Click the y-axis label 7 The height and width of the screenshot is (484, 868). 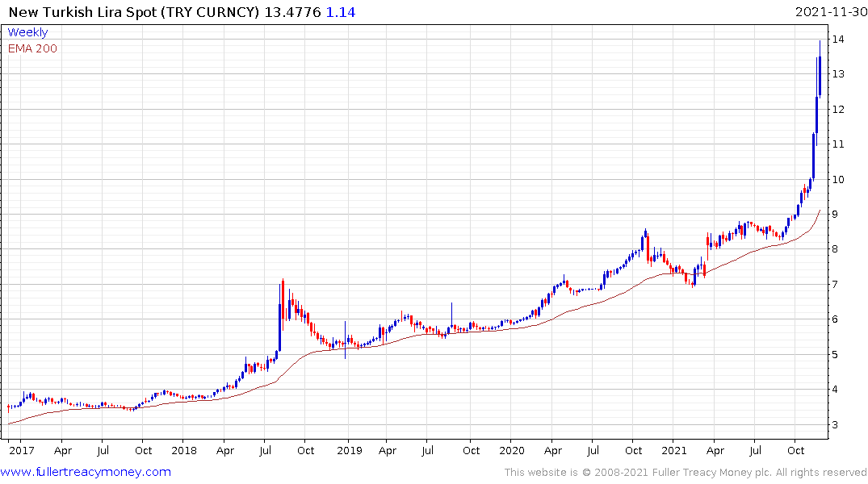point(834,284)
